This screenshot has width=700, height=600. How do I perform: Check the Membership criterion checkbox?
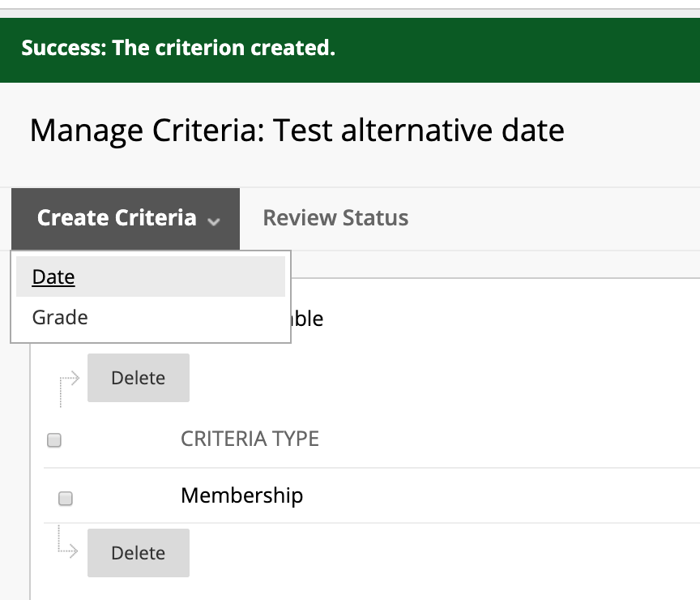pyautogui.click(x=66, y=498)
